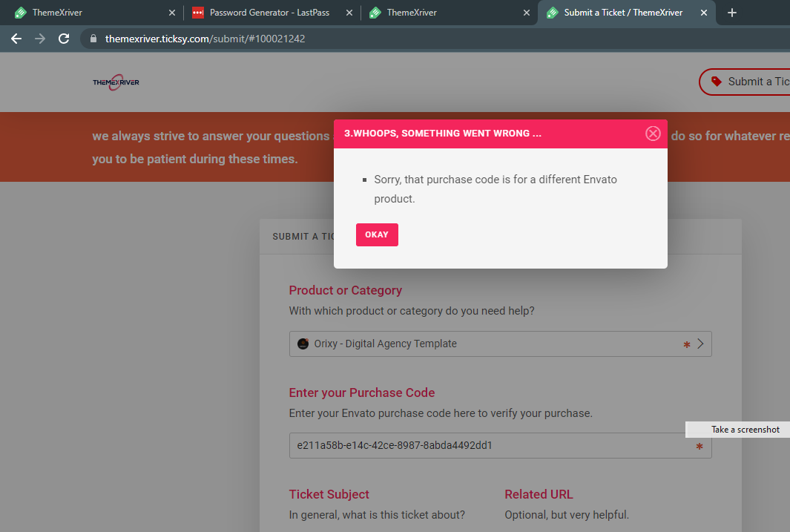This screenshot has height=532, width=790.
Task: Click the padlock site info icon
Action: 93,39
